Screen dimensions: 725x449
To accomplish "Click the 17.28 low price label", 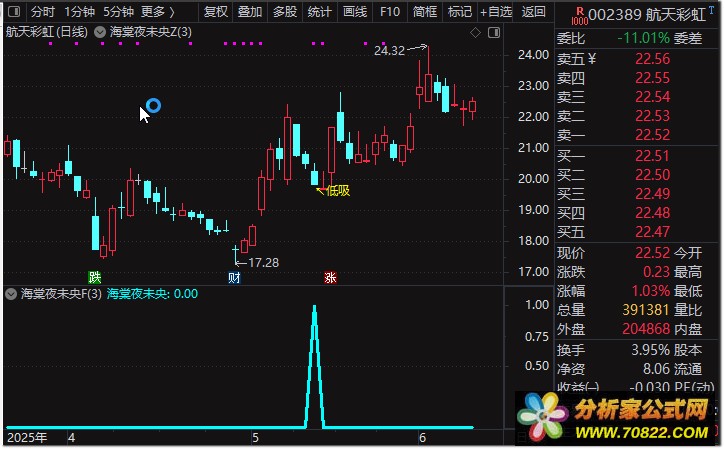I will pos(264,263).
